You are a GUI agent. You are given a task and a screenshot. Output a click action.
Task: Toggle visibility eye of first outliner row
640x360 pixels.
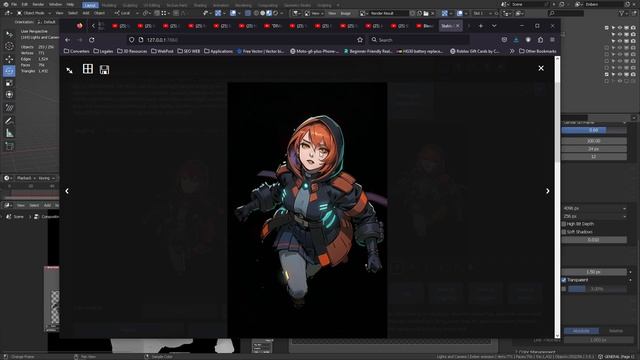click(620, 28)
